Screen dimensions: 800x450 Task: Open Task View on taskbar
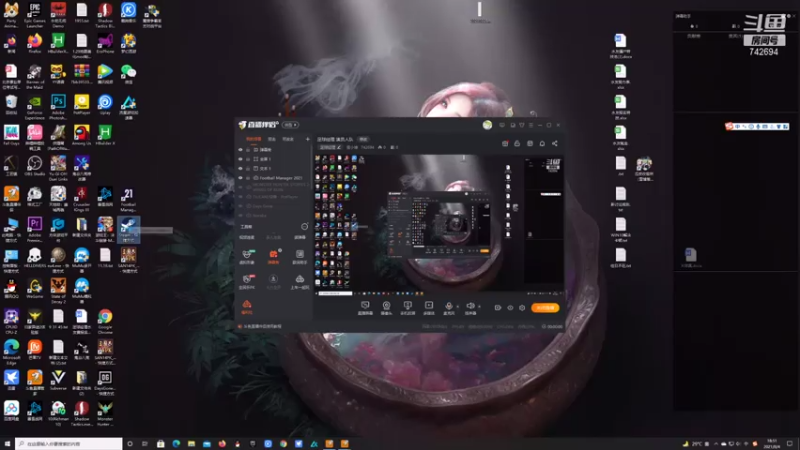tap(145, 444)
